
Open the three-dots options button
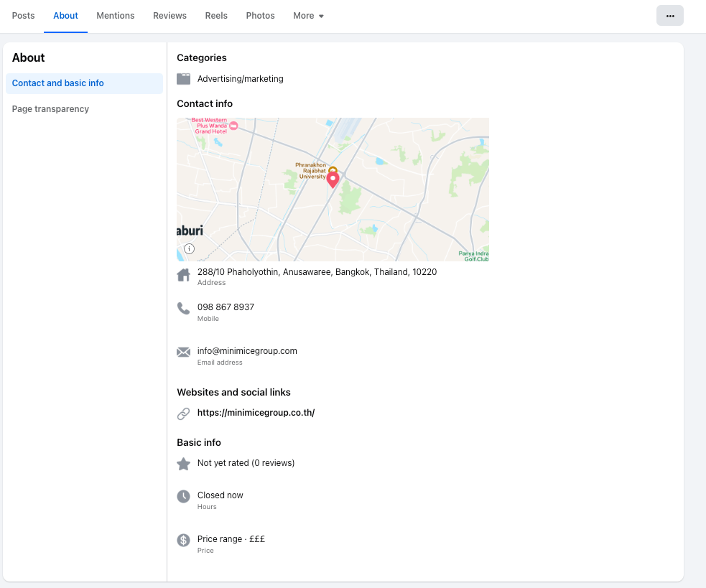point(669,16)
